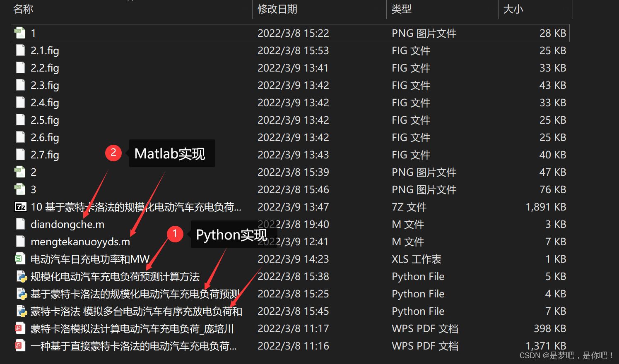Screen dimensions: 619x364
Task: Click the 7z archive file icon
Action: pyautogui.click(x=20, y=207)
